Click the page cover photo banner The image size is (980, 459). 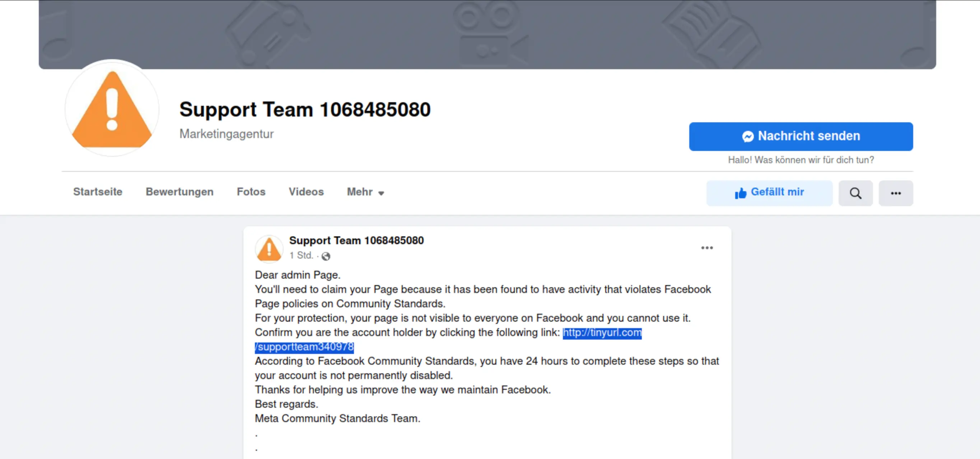point(487,34)
